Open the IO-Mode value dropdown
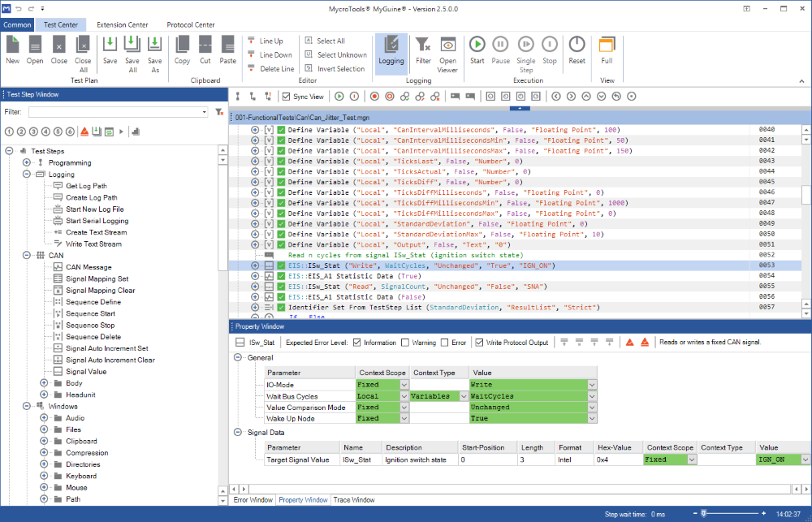Image resolution: width=812 pixels, height=522 pixels. pyautogui.click(x=592, y=385)
